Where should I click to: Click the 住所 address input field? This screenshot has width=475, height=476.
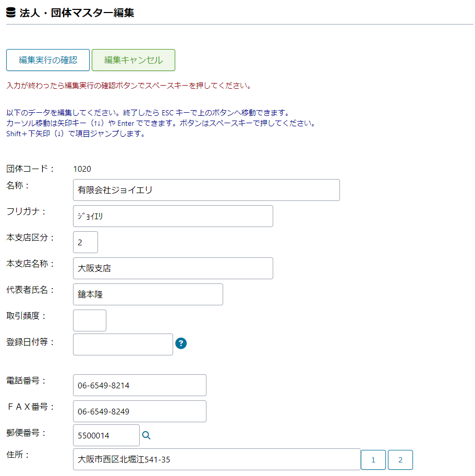pyautogui.click(x=216, y=460)
